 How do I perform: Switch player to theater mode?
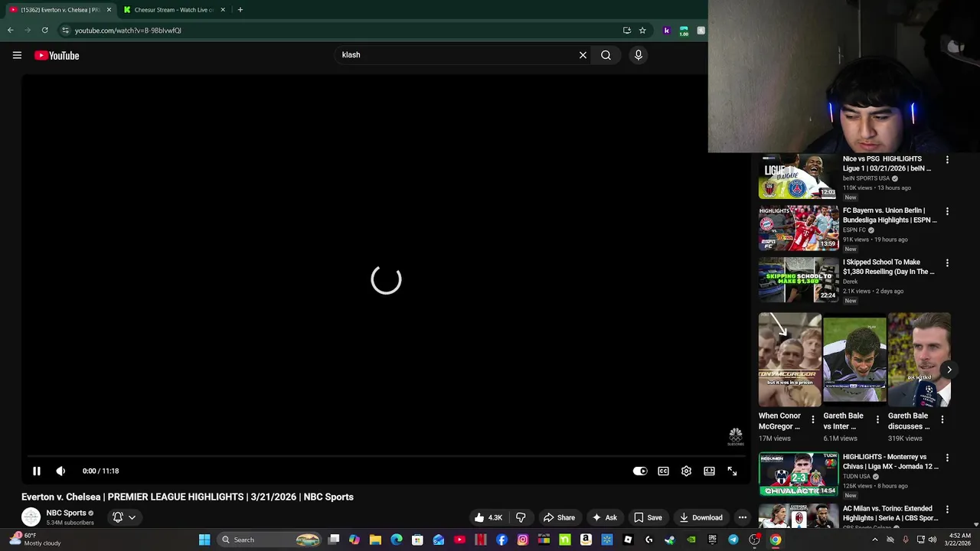709,471
